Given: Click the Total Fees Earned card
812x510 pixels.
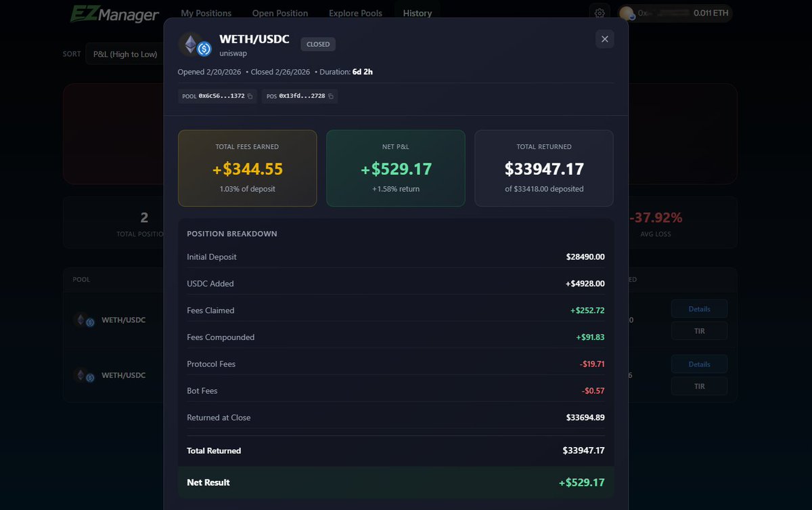Looking at the screenshot, I should (247, 168).
